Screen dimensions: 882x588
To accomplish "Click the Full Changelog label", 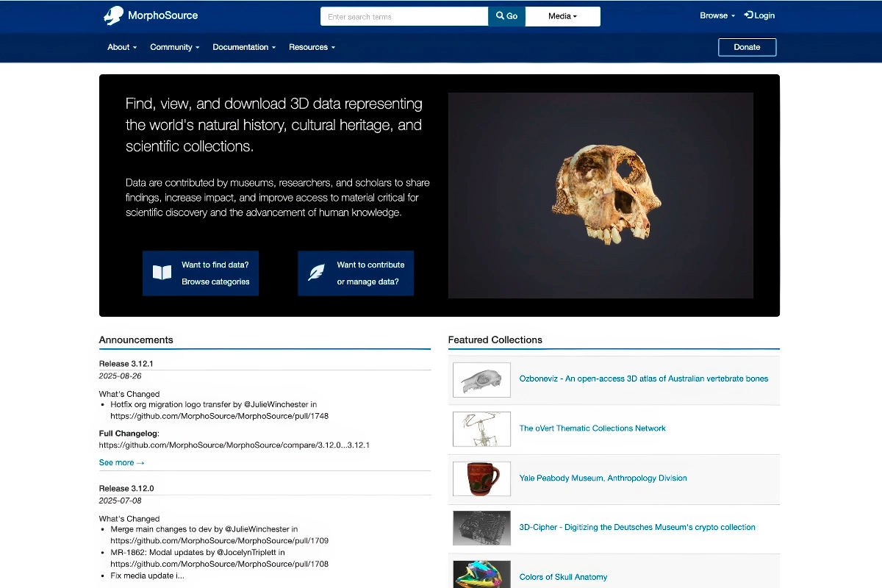I will tap(129, 434).
